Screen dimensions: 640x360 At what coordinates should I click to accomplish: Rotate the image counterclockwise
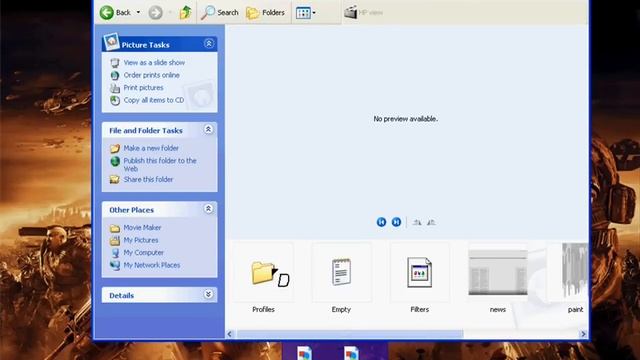431,222
